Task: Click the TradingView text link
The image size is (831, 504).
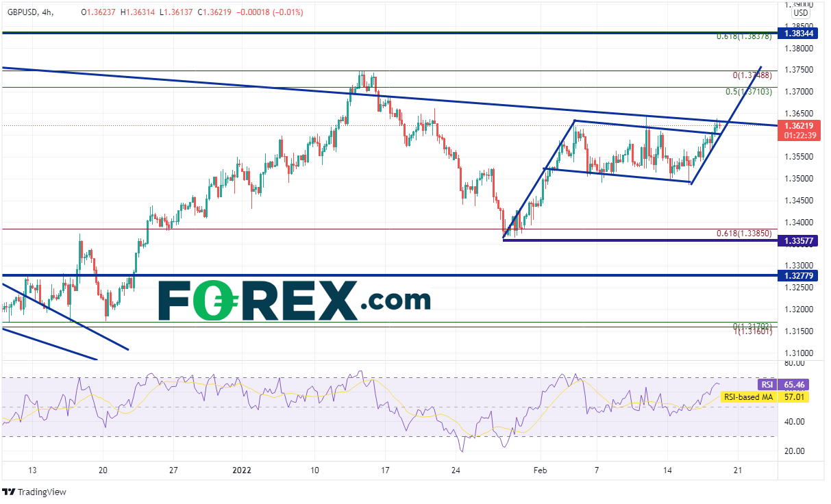Action: 42,492
